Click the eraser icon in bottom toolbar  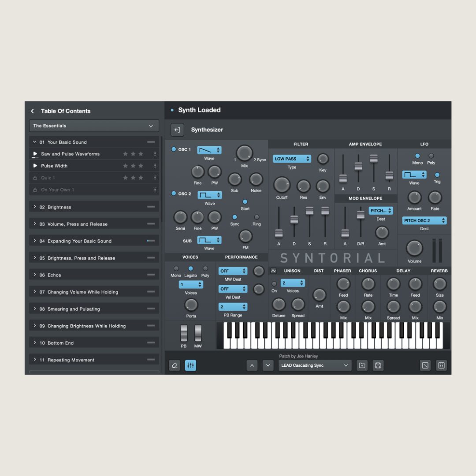[x=175, y=365]
